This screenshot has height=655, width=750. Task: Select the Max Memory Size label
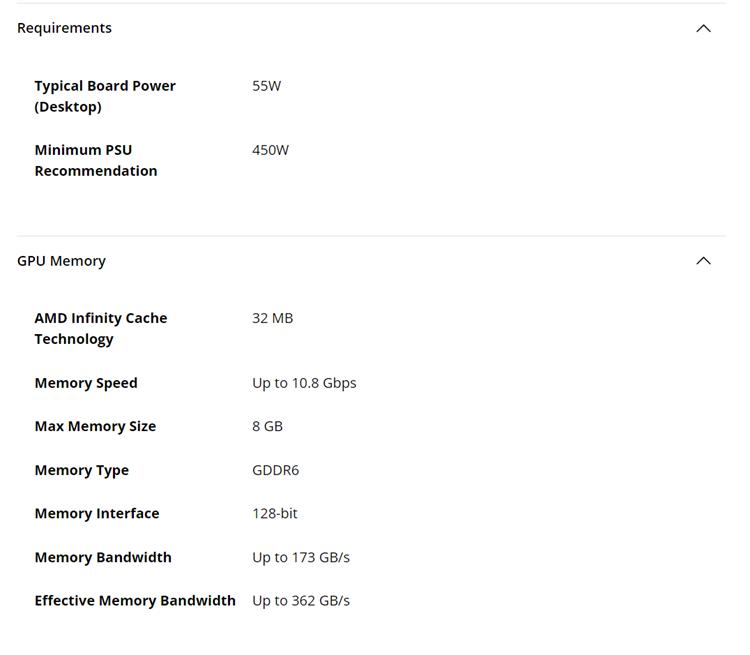pos(95,426)
